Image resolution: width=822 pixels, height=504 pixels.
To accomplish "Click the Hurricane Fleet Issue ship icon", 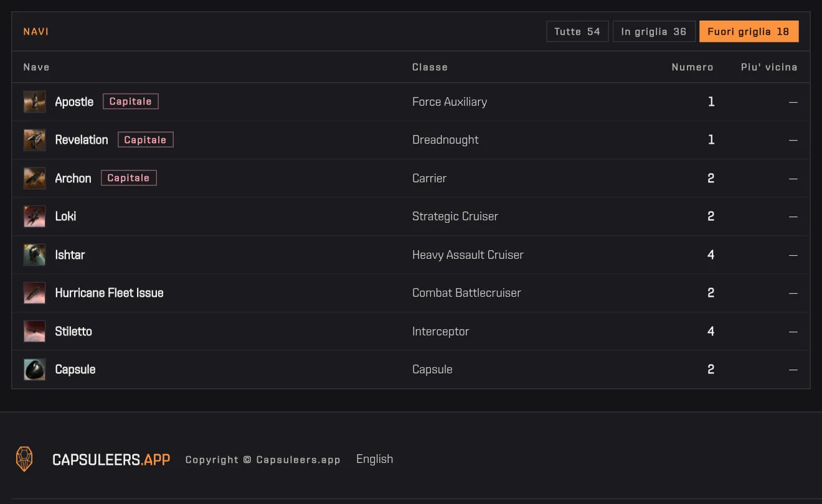I will pos(34,293).
